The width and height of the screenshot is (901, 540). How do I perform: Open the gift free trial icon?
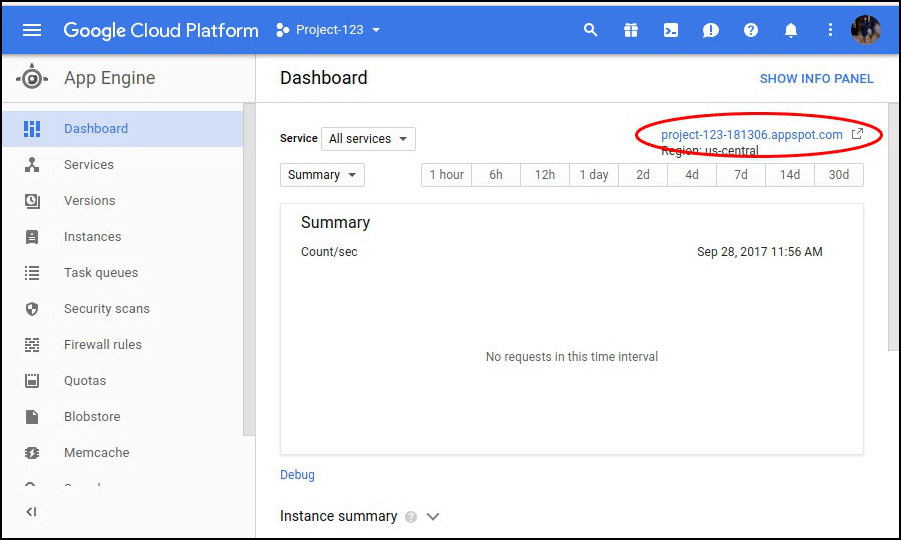(631, 30)
